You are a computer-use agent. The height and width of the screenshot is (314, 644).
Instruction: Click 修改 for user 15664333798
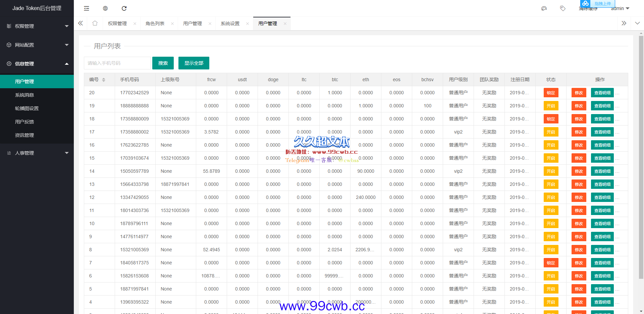point(579,185)
